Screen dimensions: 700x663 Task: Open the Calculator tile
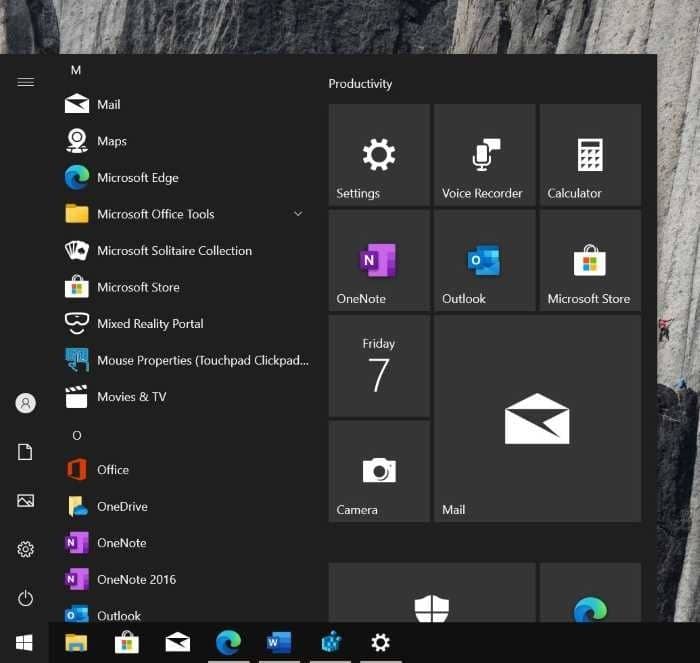pyautogui.click(x=590, y=155)
